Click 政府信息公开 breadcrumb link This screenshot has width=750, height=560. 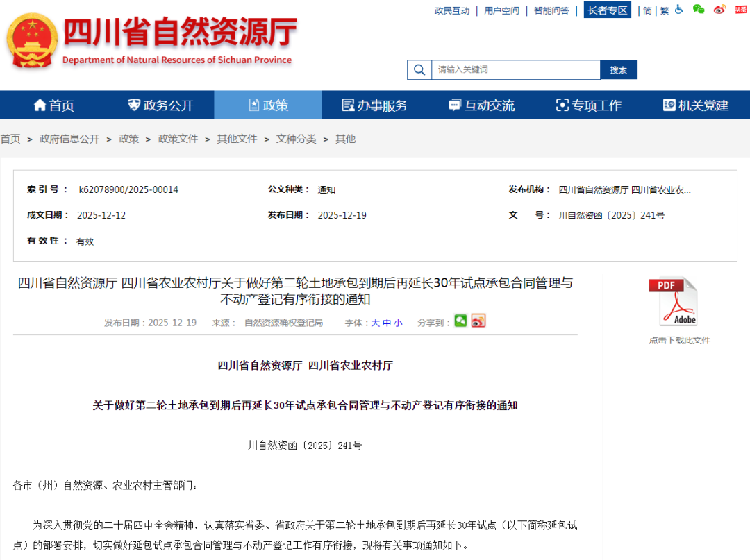click(x=69, y=139)
